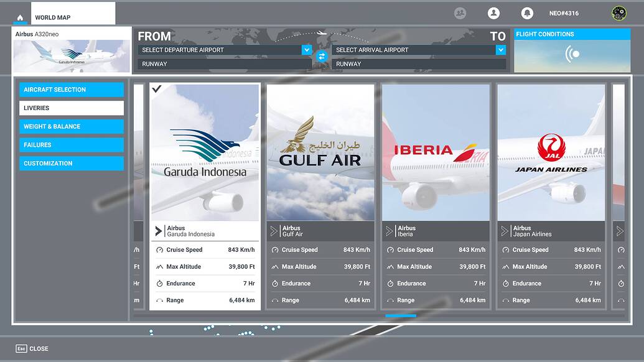Click the arrow icon beside Gulf Air
Viewport: 644px width, 362px height.
coord(274,231)
